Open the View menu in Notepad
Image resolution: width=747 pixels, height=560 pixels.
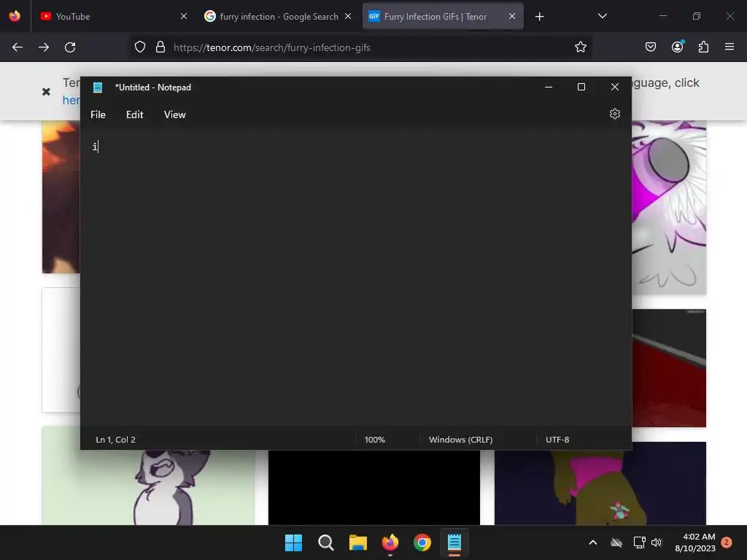pyautogui.click(x=175, y=114)
